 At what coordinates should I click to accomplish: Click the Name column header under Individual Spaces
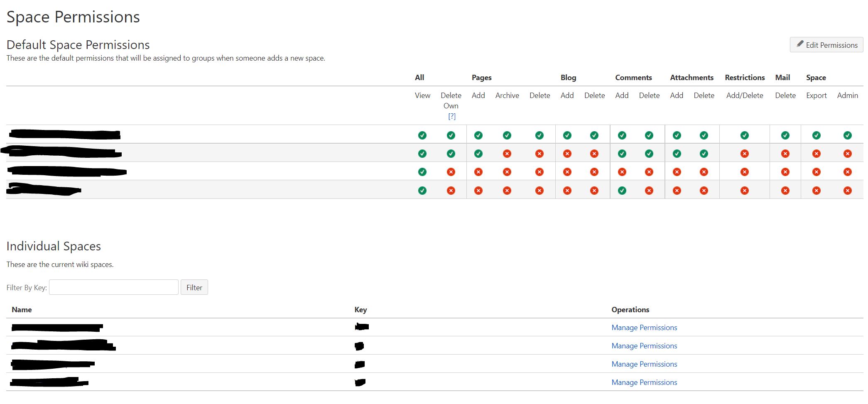tap(22, 309)
